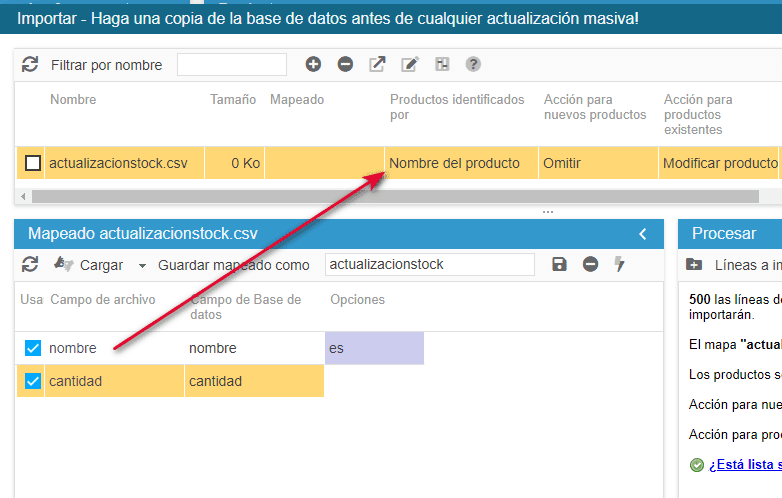The height and width of the screenshot is (498, 782).
Task: Click the '¿Está lista' link
Action: (x=744, y=464)
